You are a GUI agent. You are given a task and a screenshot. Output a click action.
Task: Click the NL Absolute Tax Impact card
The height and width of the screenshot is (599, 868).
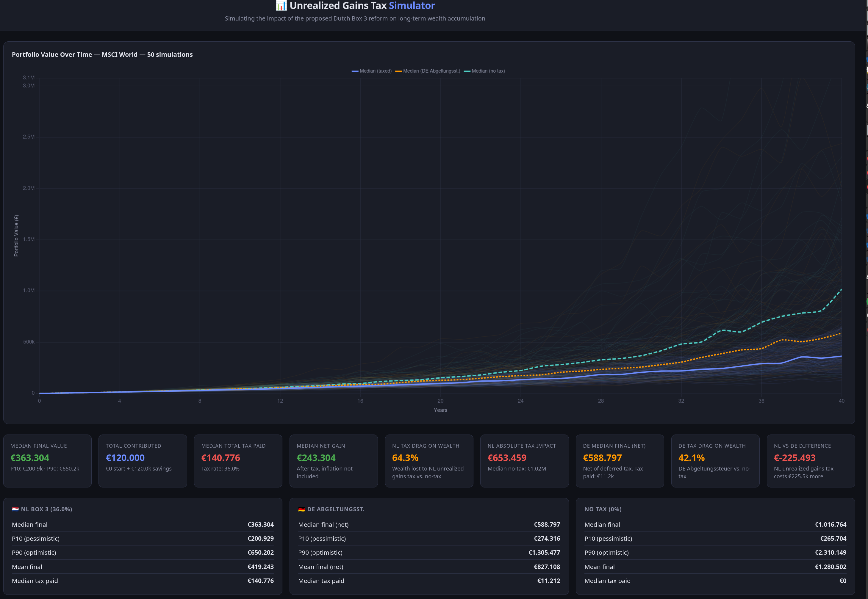525,461
